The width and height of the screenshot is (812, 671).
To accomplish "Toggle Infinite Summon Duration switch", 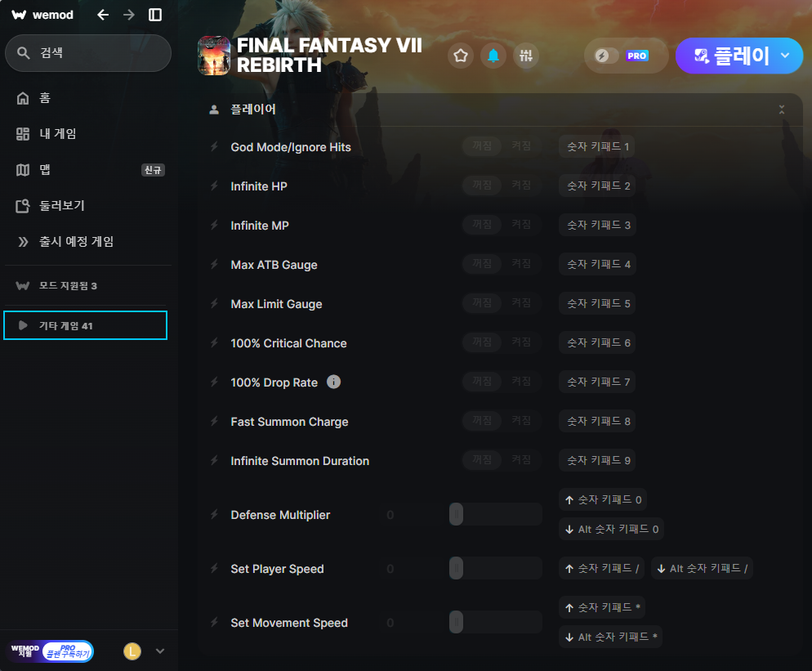I will pos(502,460).
